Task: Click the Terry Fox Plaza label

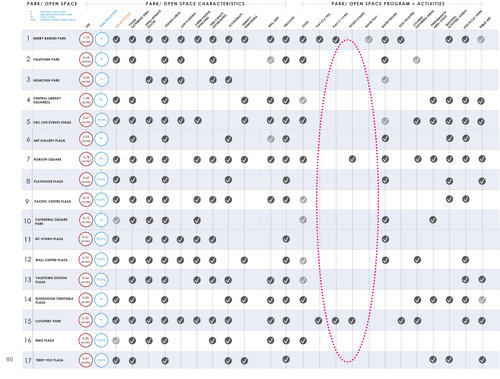Action: (49, 360)
